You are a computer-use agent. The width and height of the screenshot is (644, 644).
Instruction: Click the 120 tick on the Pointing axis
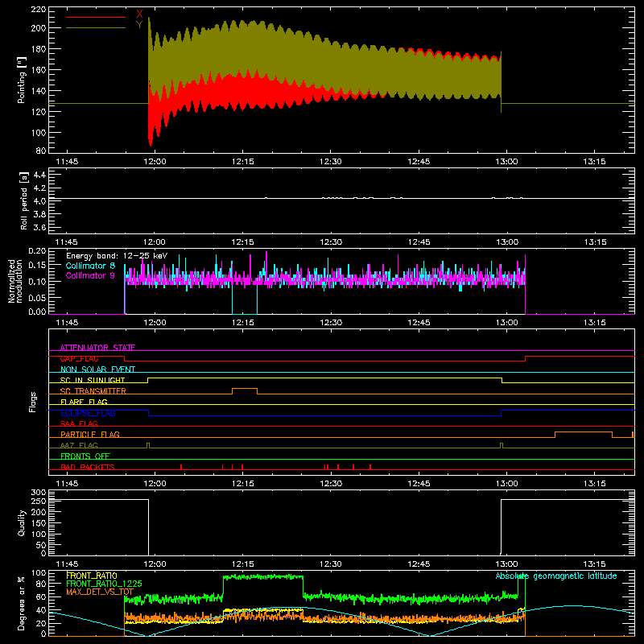[39, 112]
